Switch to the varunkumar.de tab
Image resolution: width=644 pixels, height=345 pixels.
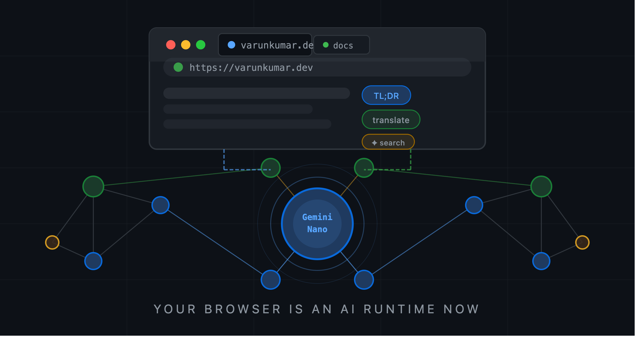[265, 45]
